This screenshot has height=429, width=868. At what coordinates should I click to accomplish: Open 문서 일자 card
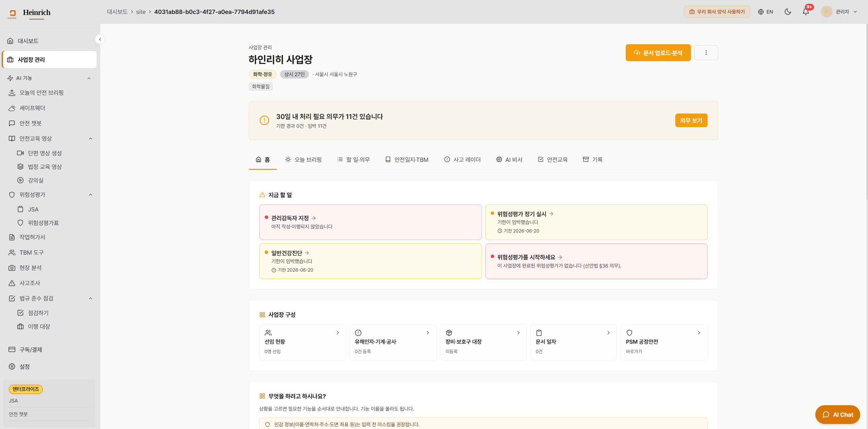[x=573, y=342]
